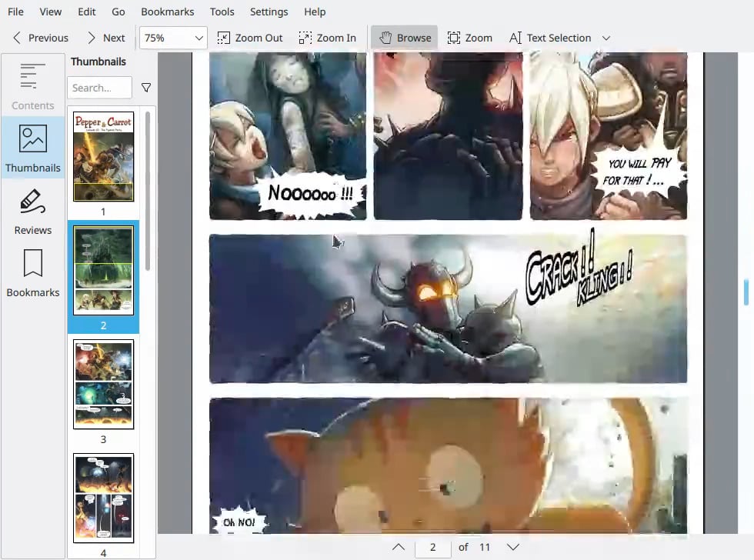
Task: Click the 'Oh no!' speech bubble
Action: [x=239, y=522]
